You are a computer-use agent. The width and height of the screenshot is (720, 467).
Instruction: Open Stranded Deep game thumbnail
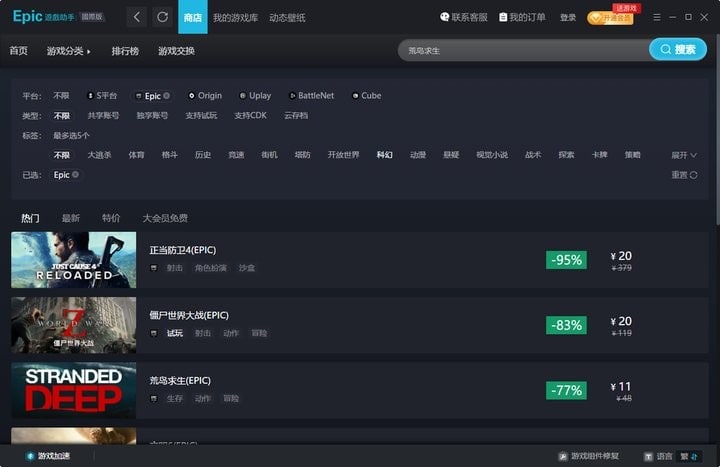[x=73, y=390]
